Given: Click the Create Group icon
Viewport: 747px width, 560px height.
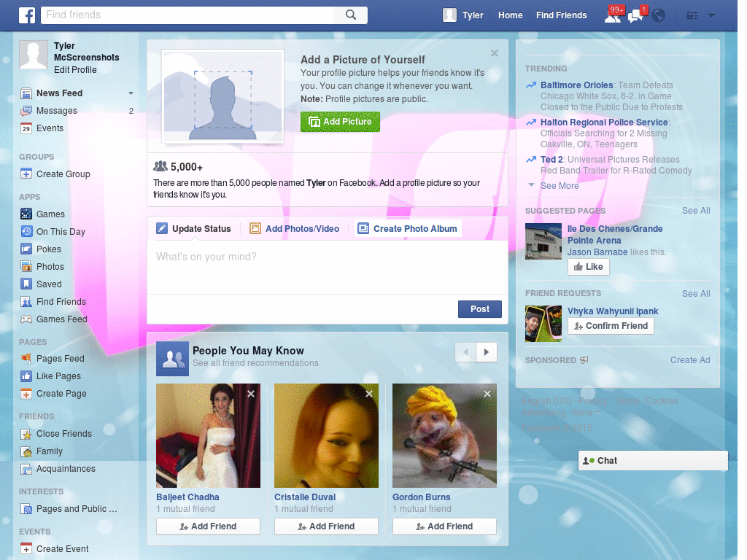Looking at the screenshot, I should 26,174.
